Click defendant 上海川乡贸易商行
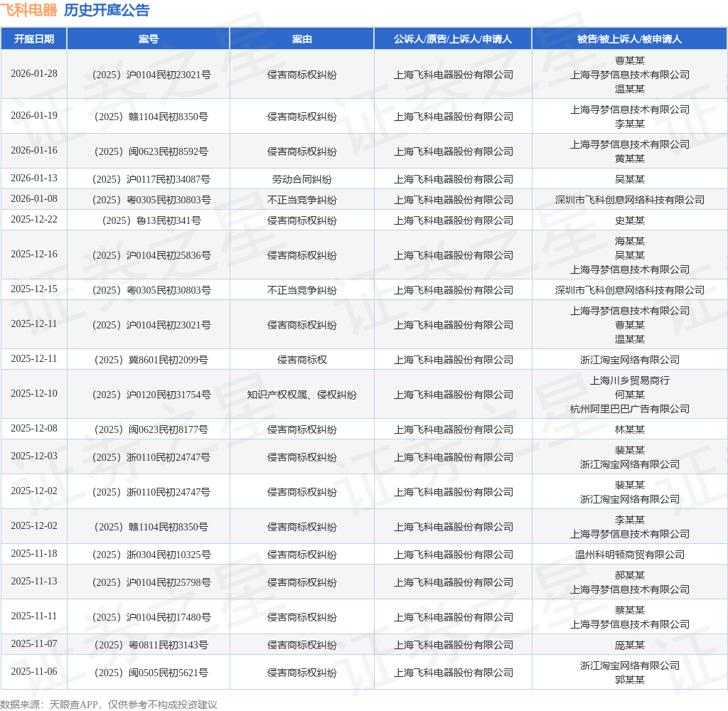The image size is (728, 711). pos(630,380)
